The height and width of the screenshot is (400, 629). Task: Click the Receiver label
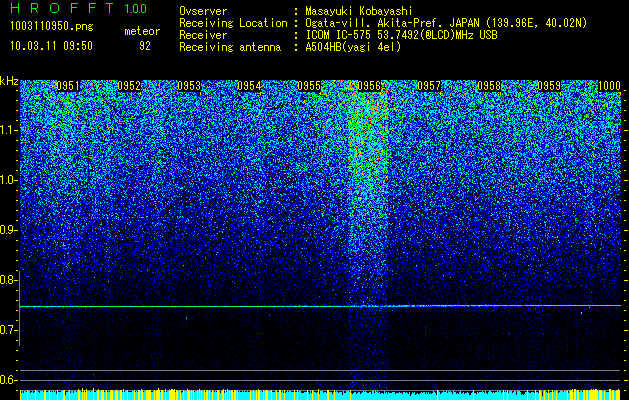[x=203, y=35]
